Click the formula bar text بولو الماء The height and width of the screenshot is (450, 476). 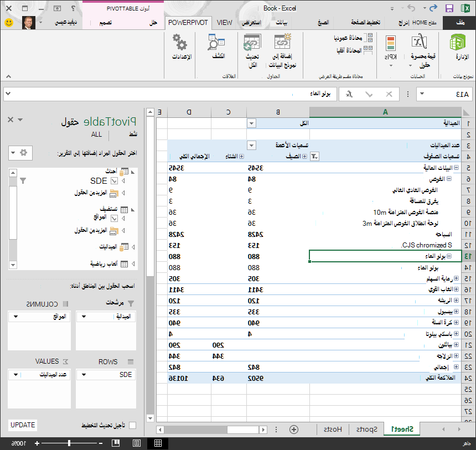[x=320, y=94]
